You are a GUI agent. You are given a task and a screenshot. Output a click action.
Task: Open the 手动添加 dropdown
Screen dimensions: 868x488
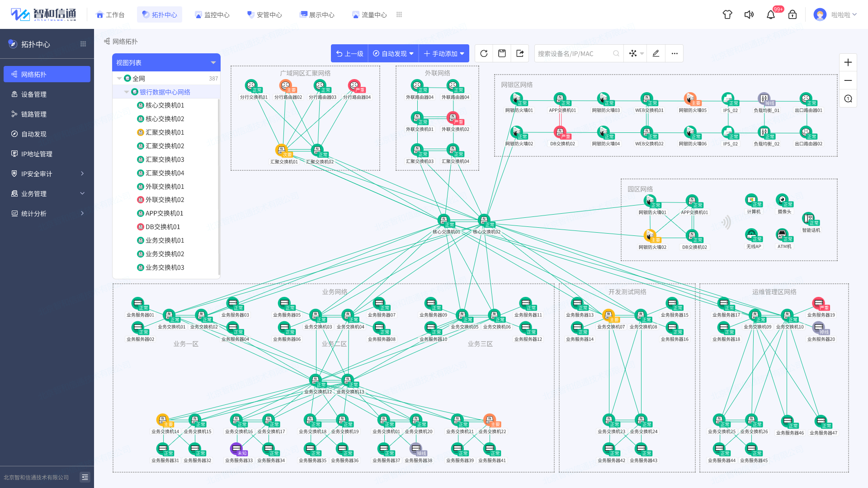(444, 53)
